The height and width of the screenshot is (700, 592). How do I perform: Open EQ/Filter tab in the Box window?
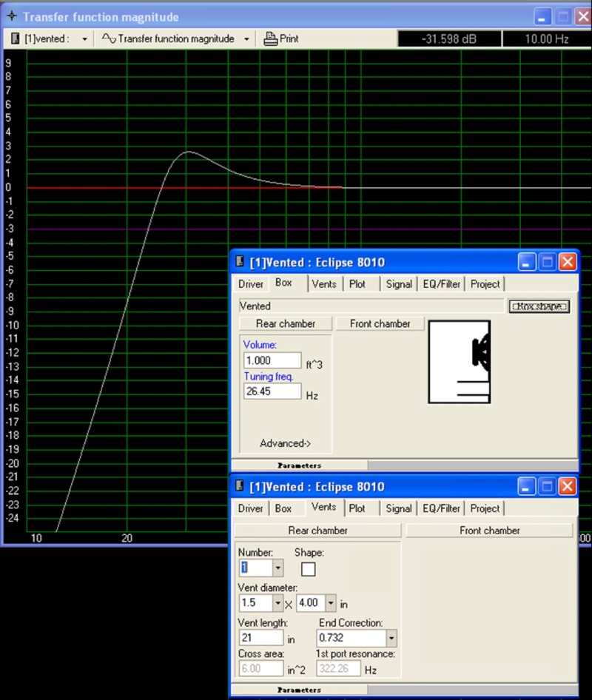pos(442,284)
